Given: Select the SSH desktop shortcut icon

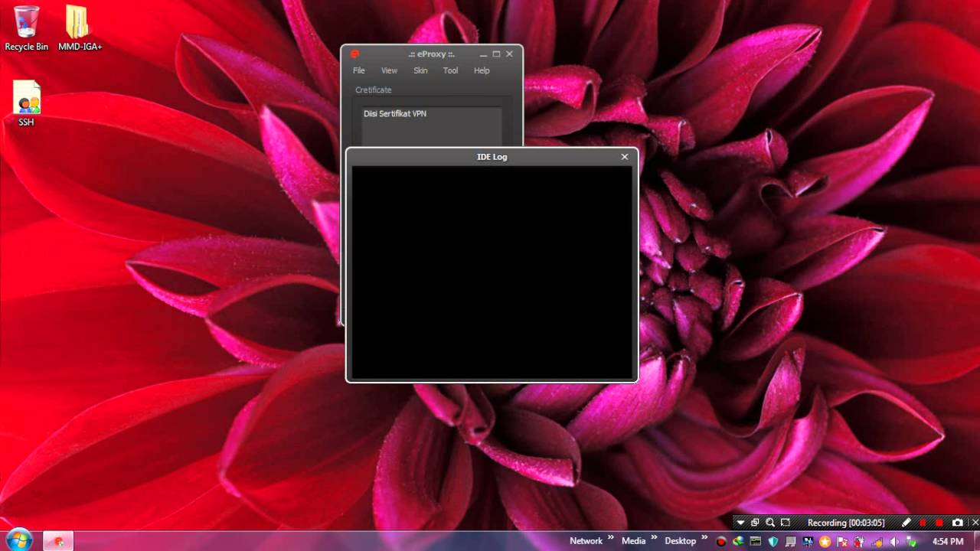Looking at the screenshot, I should click(26, 103).
